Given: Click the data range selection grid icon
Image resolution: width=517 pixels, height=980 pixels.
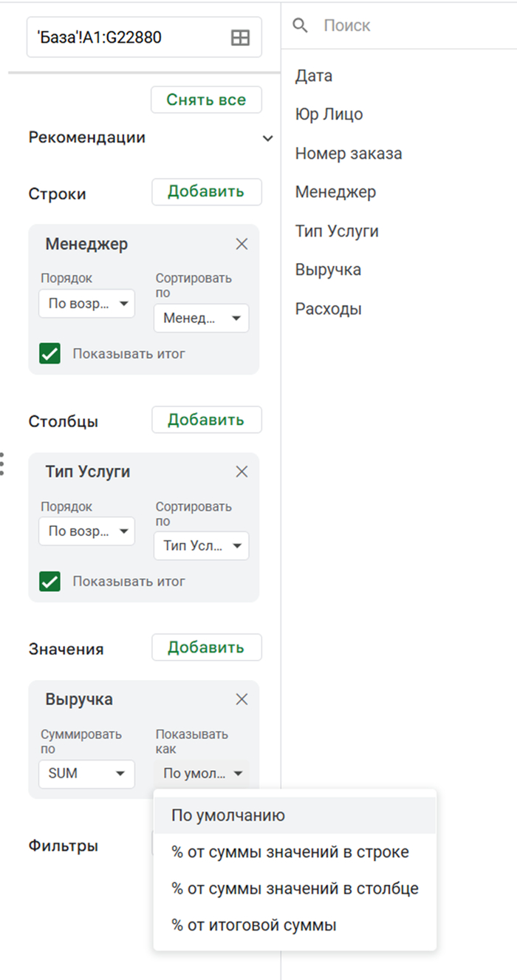Looking at the screenshot, I should pyautogui.click(x=240, y=37).
